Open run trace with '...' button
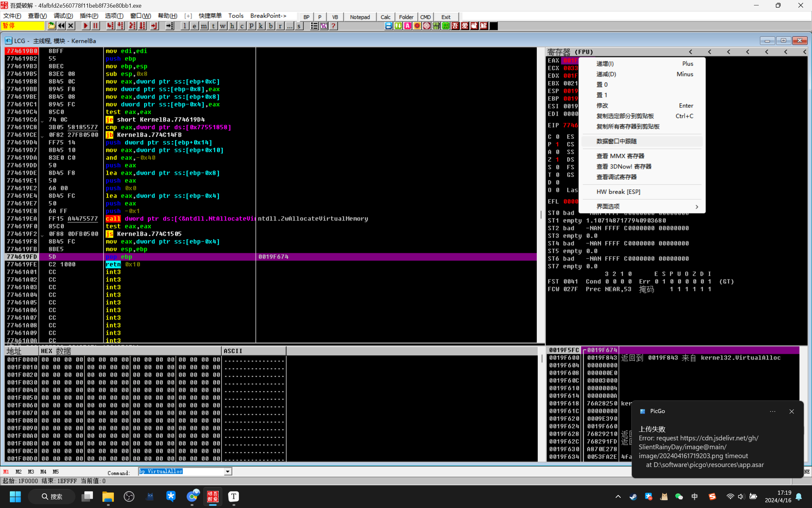Viewport: 812px width, 508px height. tap(289, 26)
